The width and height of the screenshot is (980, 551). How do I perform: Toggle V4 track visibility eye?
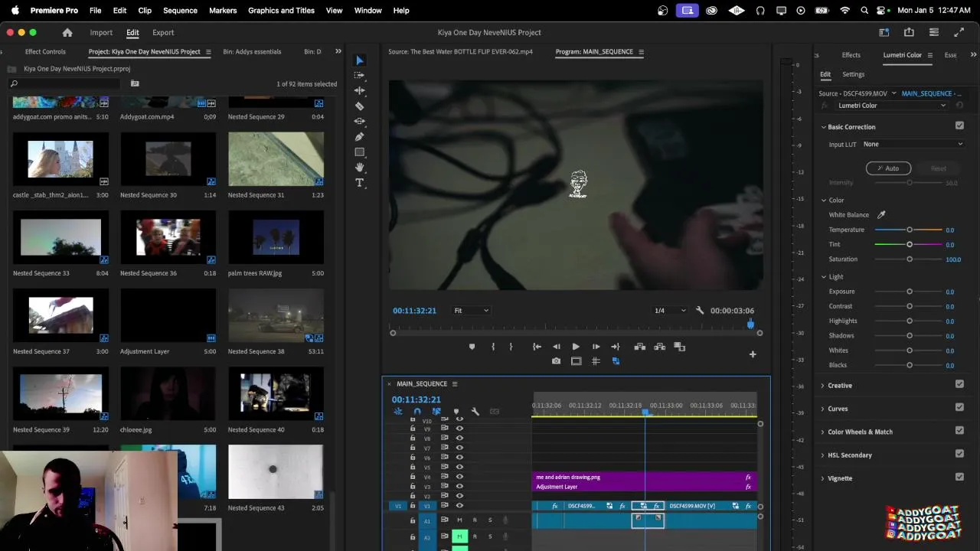[x=459, y=477]
